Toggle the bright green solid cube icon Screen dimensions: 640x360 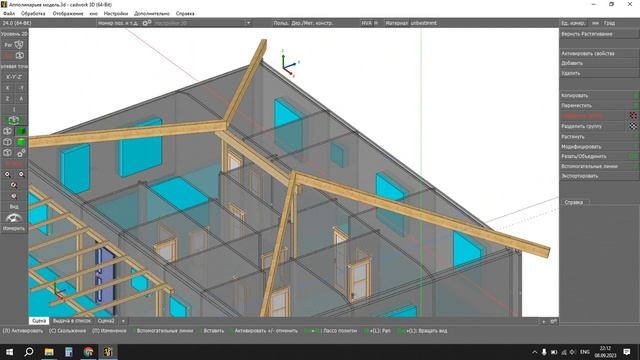21,142
